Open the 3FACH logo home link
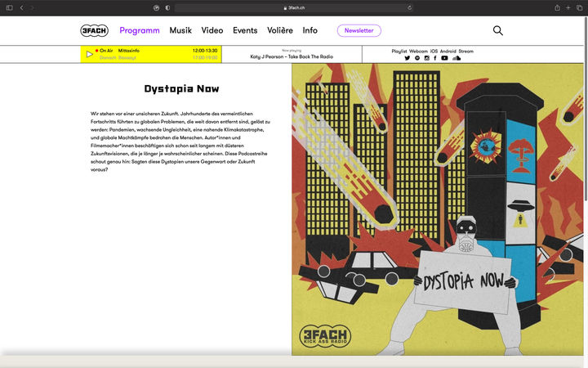 (94, 30)
